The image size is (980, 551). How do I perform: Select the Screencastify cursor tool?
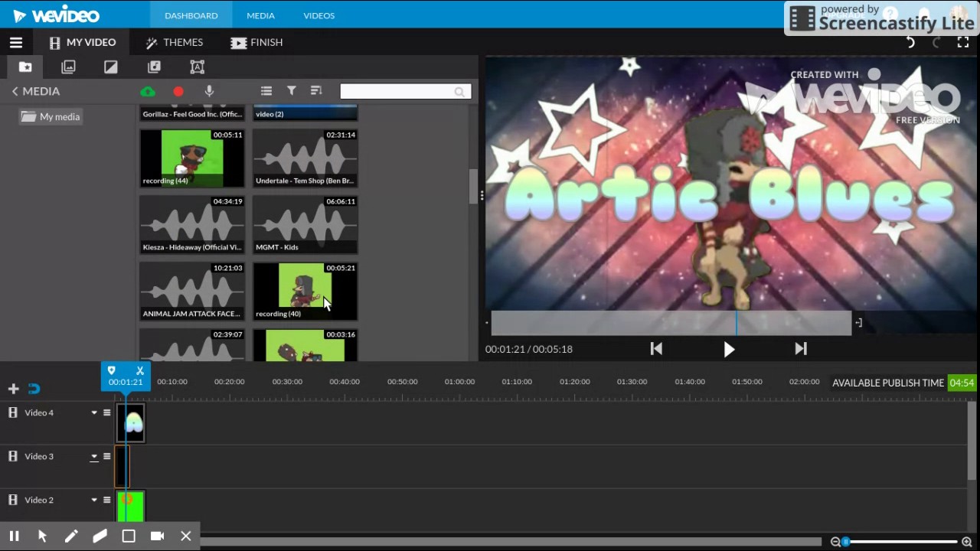pyautogui.click(x=42, y=536)
